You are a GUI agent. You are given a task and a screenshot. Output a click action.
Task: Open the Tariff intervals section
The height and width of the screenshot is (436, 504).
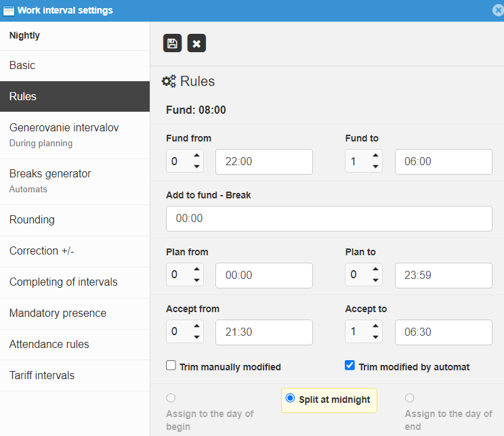(x=75, y=376)
